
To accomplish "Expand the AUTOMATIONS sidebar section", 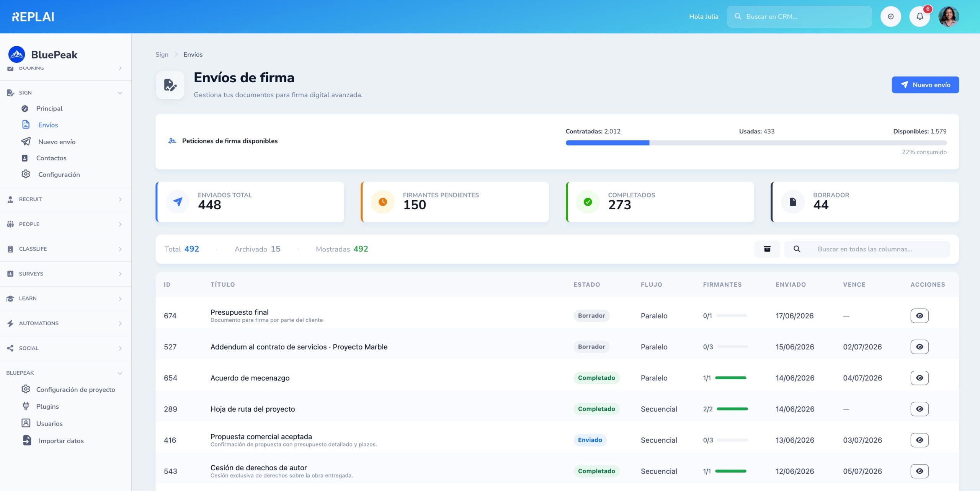I will click(65, 323).
